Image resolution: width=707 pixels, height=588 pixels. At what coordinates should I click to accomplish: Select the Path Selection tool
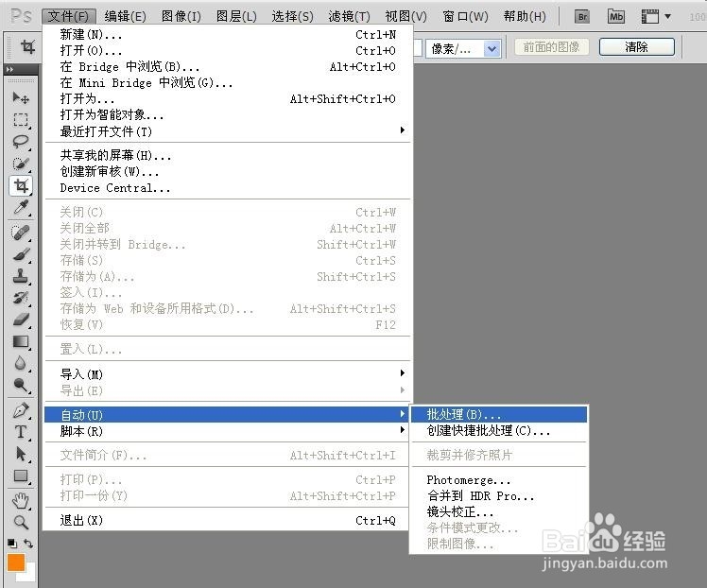click(x=21, y=454)
